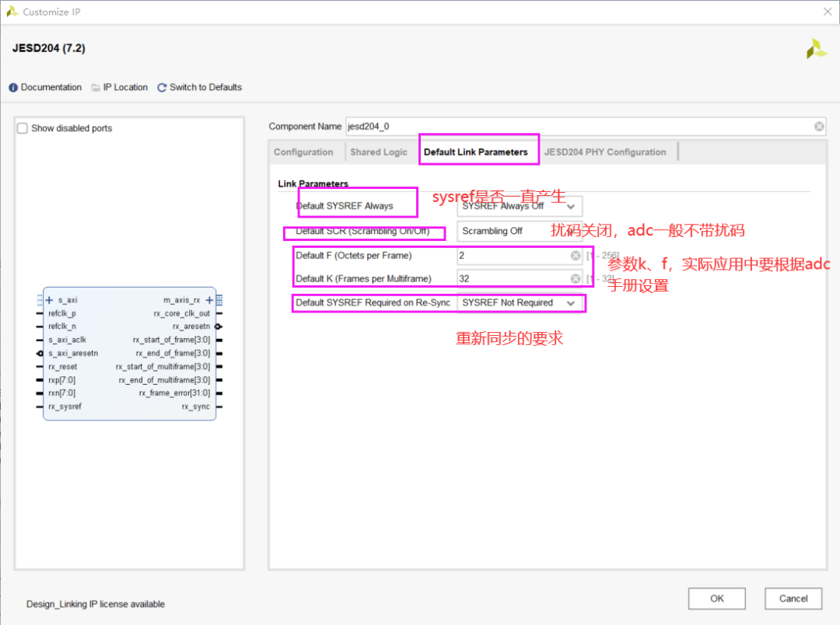The height and width of the screenshot is (625, 840).
Task: Click the IP Location folder icon
Action: (96, 87)
